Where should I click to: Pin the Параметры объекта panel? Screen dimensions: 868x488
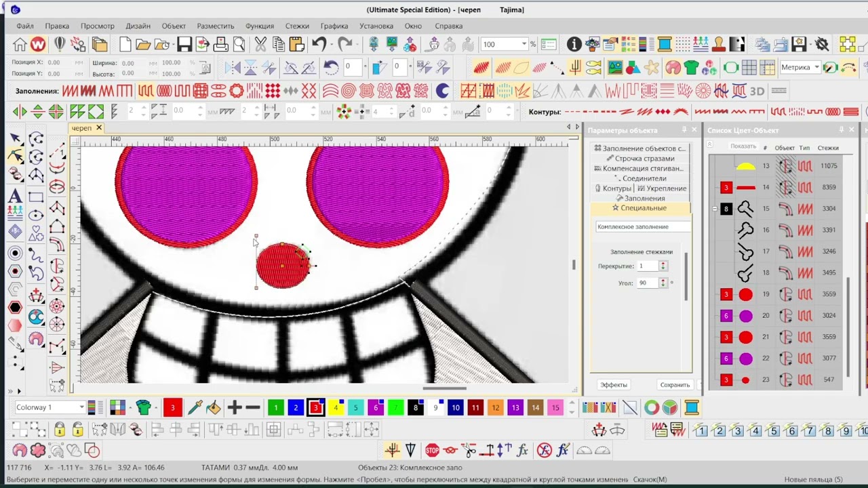(x=684, y=129)
